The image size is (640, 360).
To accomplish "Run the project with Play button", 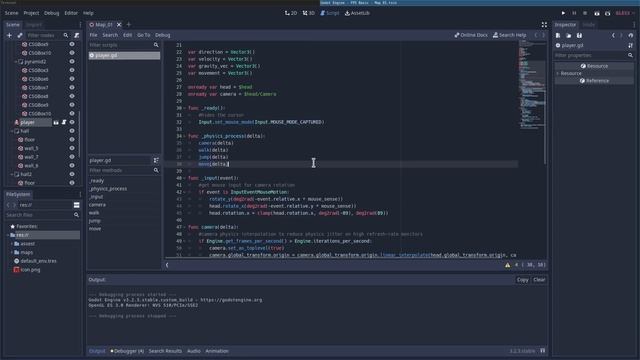I will tap(563, 13).
